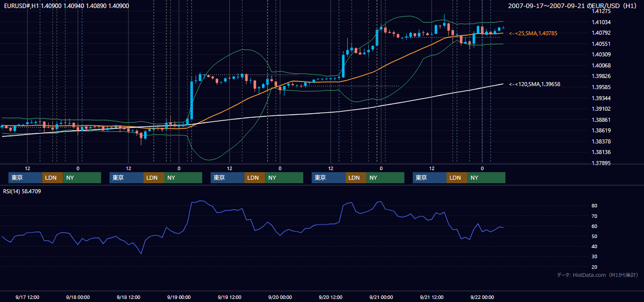Click price axis value 1.37895
Screen dimensions: 644x302
[601, 163]
